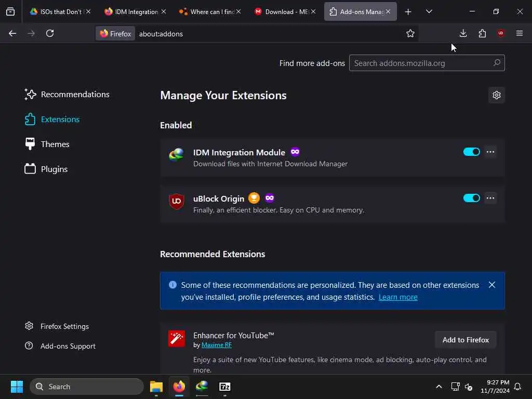Open the clock showing 9:27 PM
This screenshot has height=399, width=532.
(495, 387)
